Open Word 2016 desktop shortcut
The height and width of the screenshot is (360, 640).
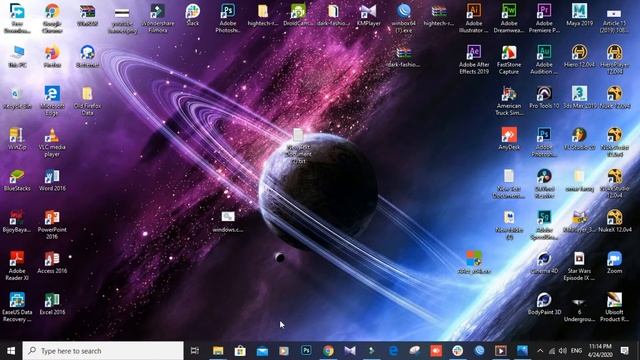pyautogui.click(x=52, y=180)
